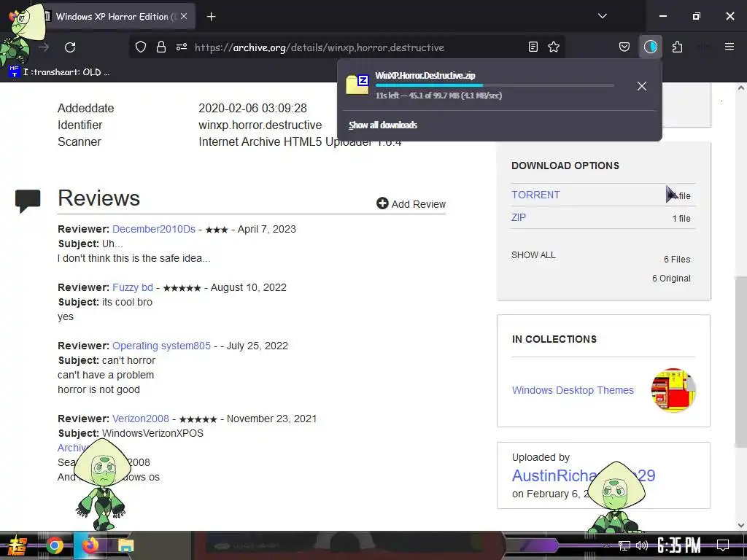Launch Google Chrome from taskbar
The width and height of the screenshot is (747, 560).
54,545
